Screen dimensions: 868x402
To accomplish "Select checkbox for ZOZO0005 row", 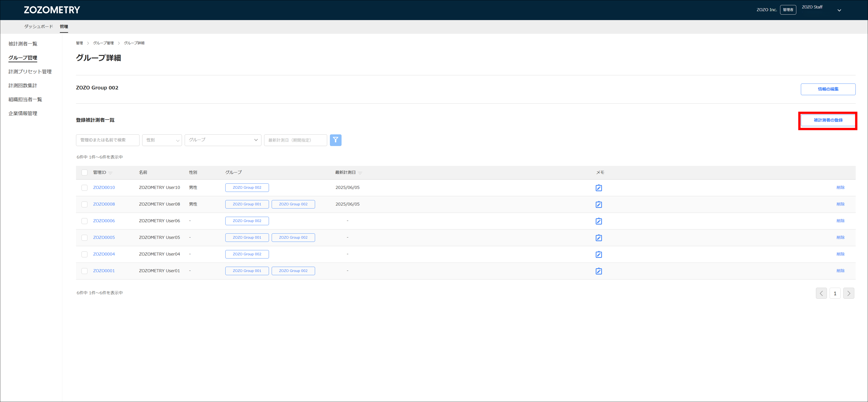I will tap(84, 238).
